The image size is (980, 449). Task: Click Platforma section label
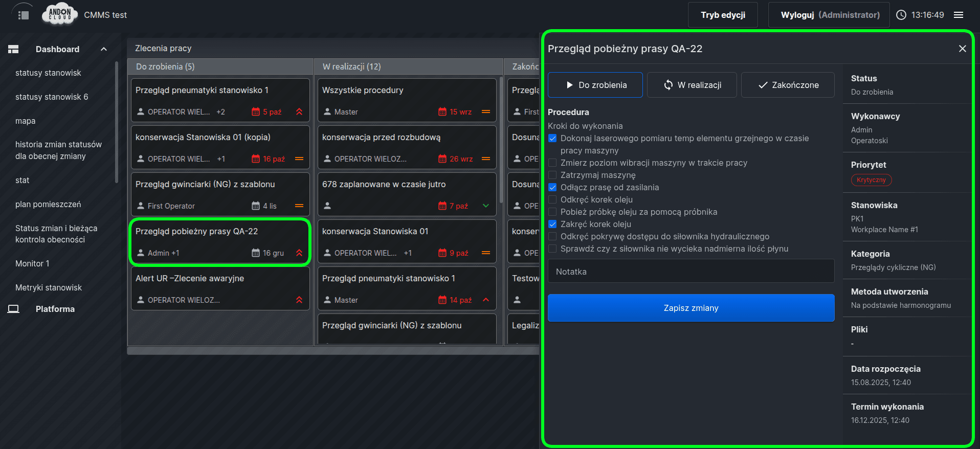[x=55, y=309]
